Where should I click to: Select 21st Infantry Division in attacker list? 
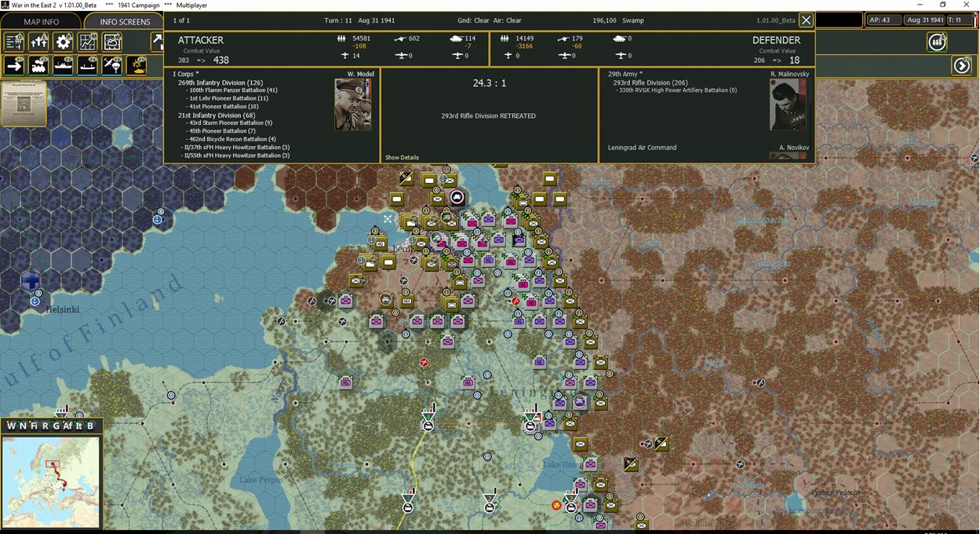(x=217, y=115)
